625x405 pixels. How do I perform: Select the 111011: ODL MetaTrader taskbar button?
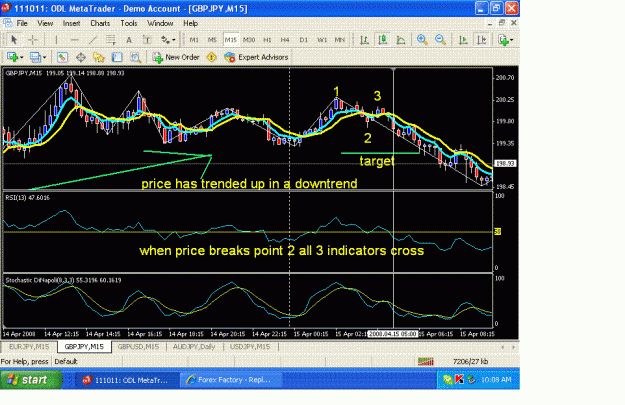128,380
